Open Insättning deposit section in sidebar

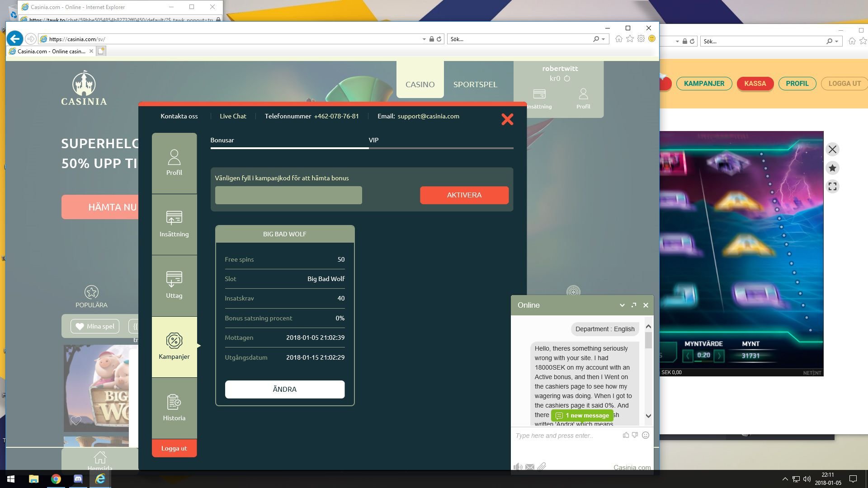click(x=174, y=225)
